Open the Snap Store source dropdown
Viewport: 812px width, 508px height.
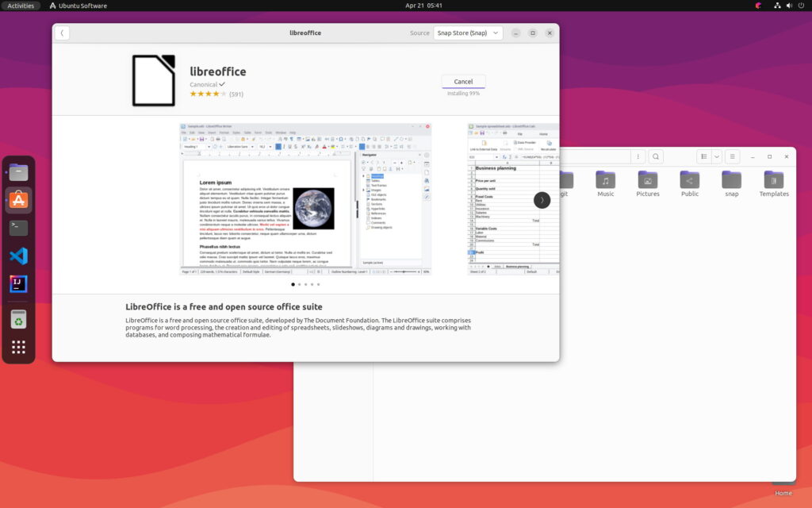(468, 33)
